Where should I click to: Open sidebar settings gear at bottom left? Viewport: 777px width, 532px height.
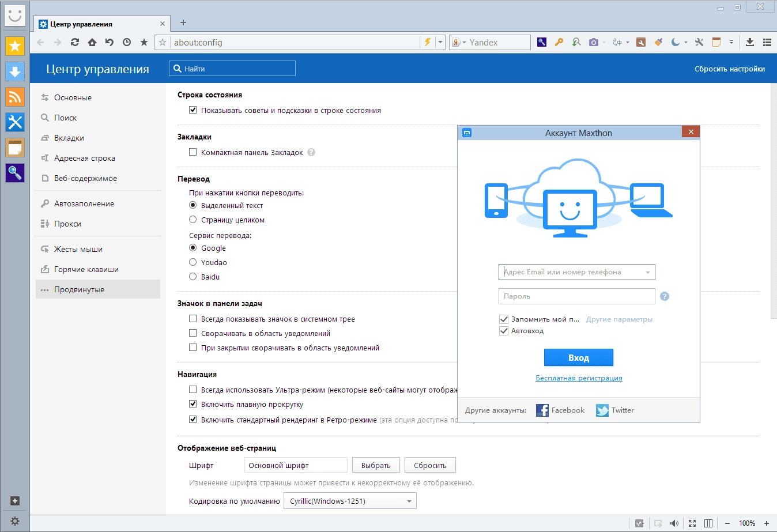point(15,521)
